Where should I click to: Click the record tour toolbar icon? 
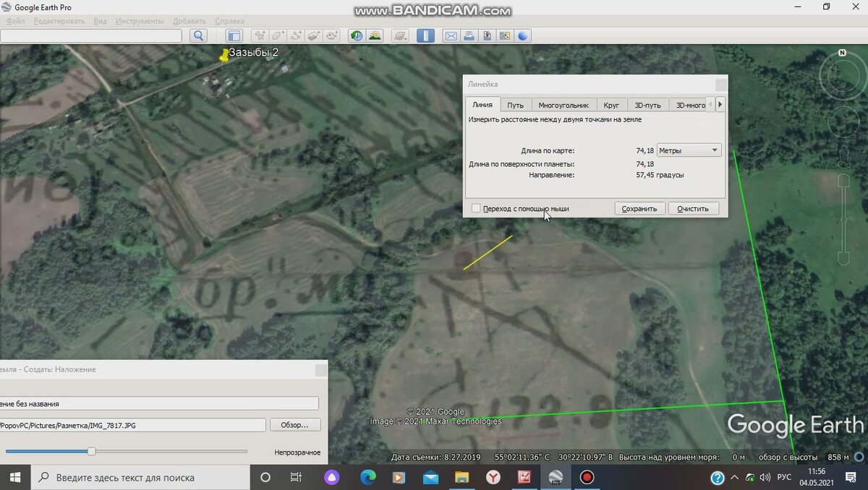point(332,35)
